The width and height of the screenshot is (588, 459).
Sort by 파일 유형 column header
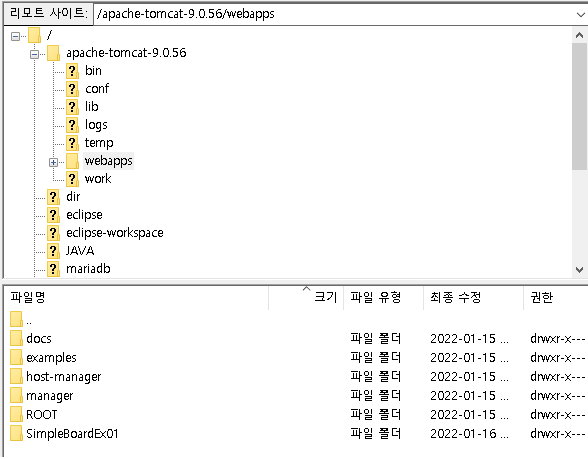pos(384,298)
